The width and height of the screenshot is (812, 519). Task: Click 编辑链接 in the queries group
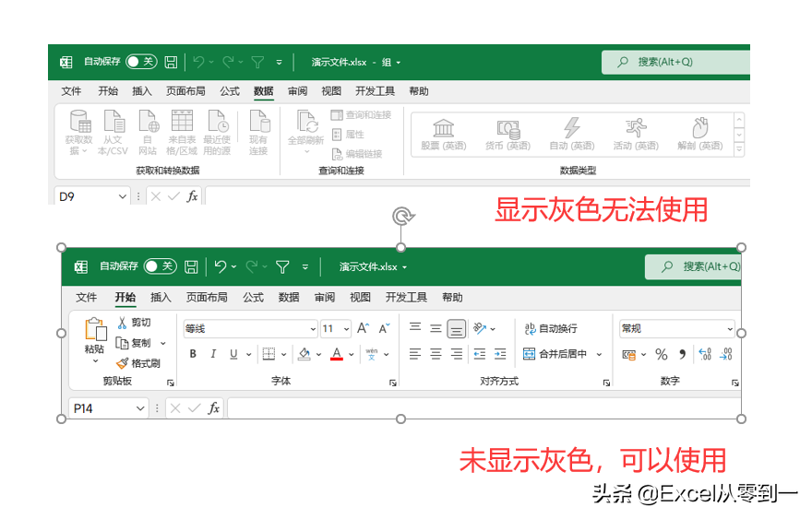(357, 154)
